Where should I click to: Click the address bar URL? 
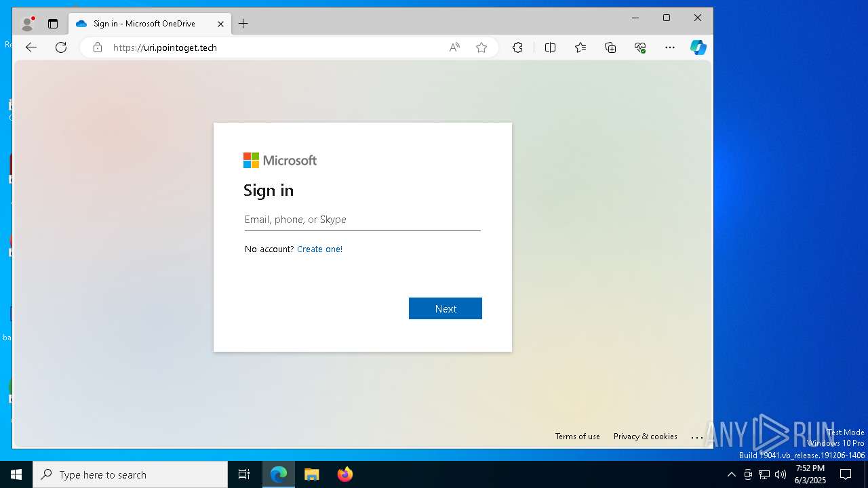pyautogui.click(x=165, y=47)
